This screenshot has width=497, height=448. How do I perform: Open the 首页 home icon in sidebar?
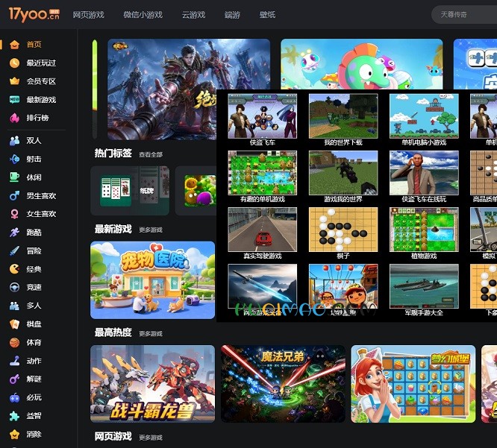click(14, 45)
